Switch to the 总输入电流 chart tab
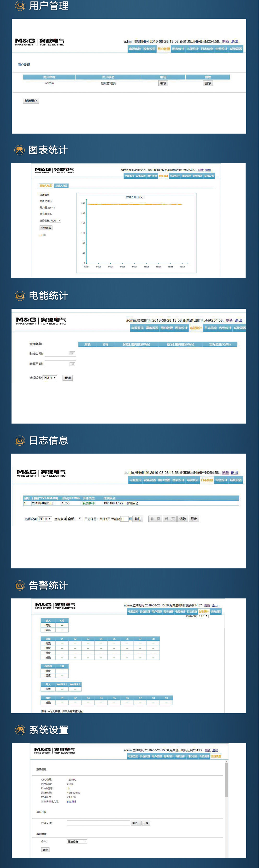The image size is (259, 868). pyautogui.click(x=61, y=186)
